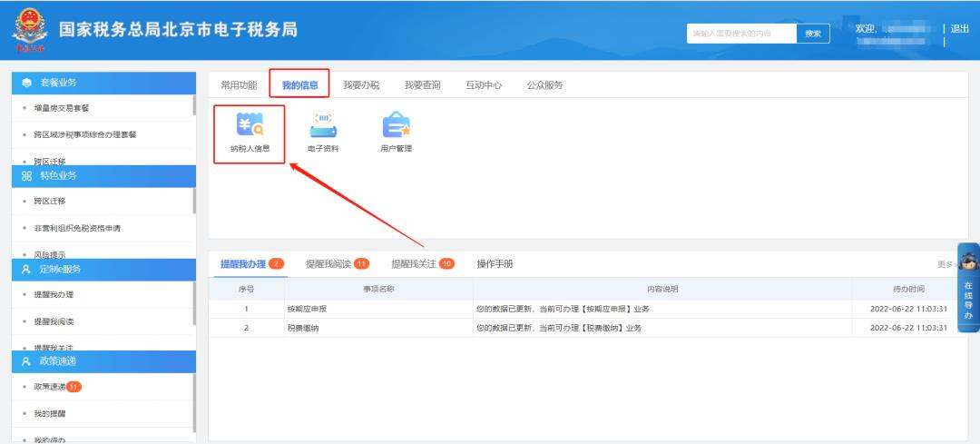The image size is (980, 444).
Task: Switch to the 我要查询 tab
Action: coord(423,85)
